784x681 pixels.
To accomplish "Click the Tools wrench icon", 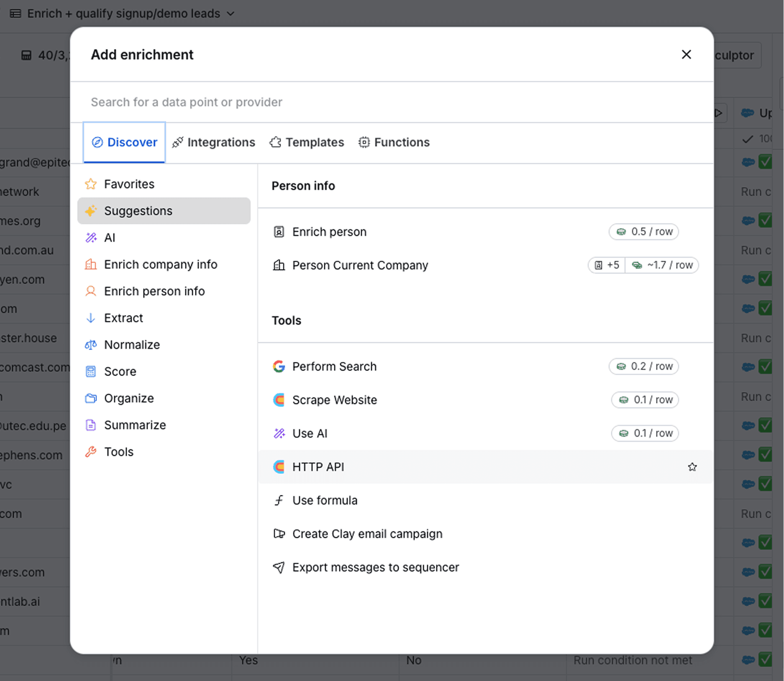I will point(91,452).
